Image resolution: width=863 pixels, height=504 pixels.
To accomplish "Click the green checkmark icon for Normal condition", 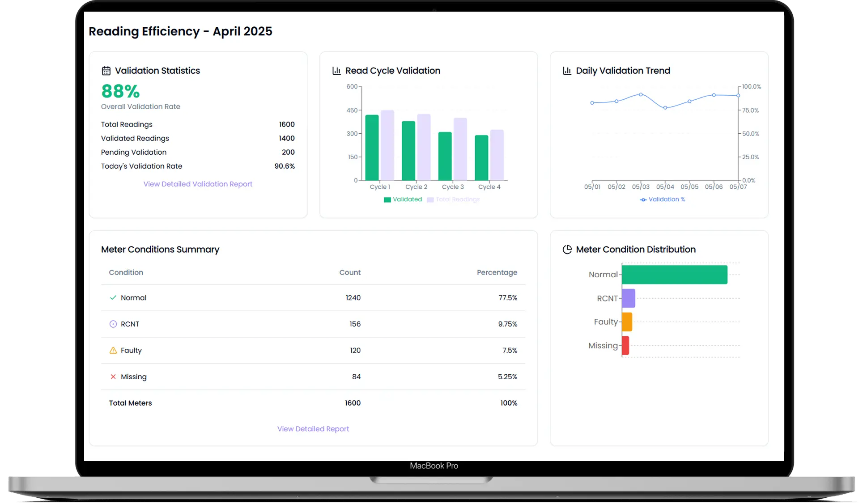I will (x=113, y=297).
